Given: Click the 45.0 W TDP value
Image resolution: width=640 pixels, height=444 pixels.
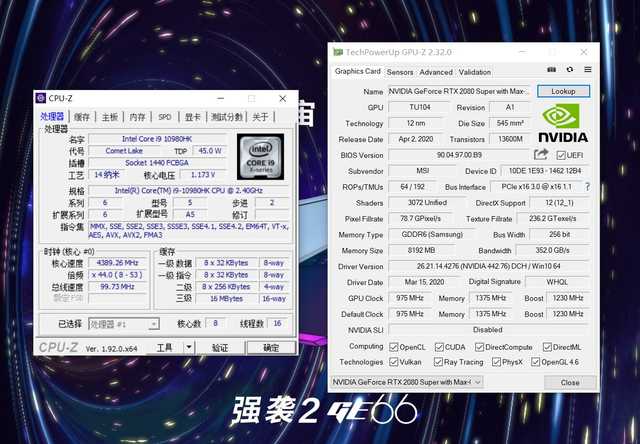Looking at the screenshot, I should (x=209, y=151).
